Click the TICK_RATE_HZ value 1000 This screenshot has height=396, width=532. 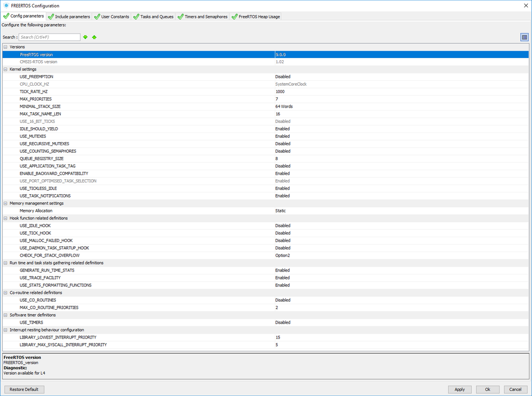click(x=280, y=92)
